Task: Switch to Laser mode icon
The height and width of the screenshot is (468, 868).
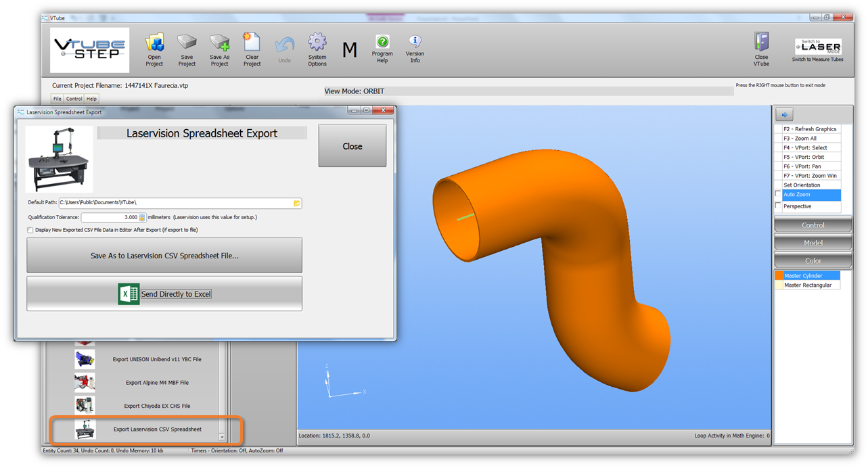Action: [817, 47]
